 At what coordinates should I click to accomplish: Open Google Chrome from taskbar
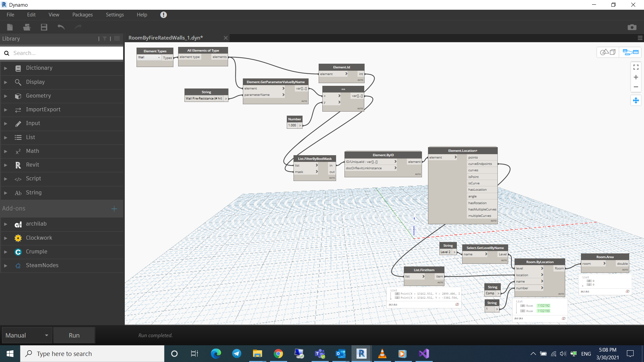pos(278,354)
